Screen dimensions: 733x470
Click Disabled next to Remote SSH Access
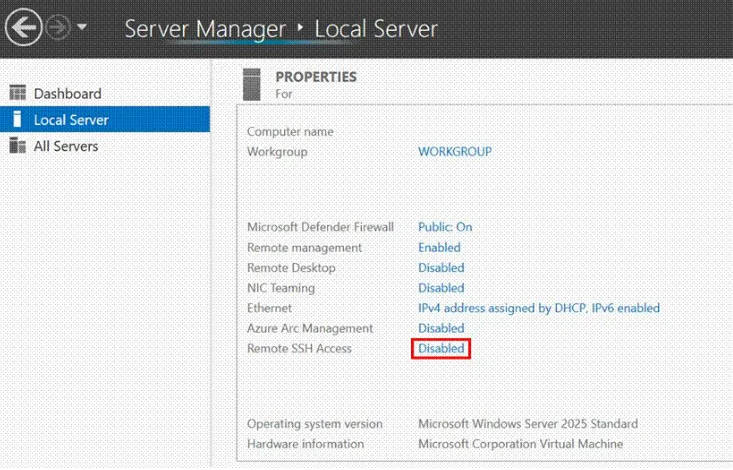click(441, 348)
